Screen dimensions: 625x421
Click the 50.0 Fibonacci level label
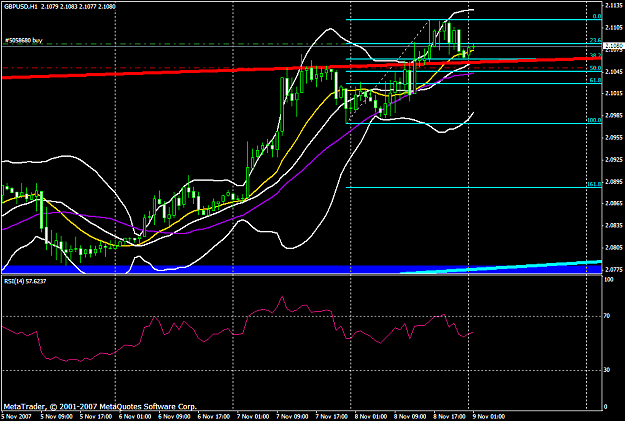[x=596, y=68]
